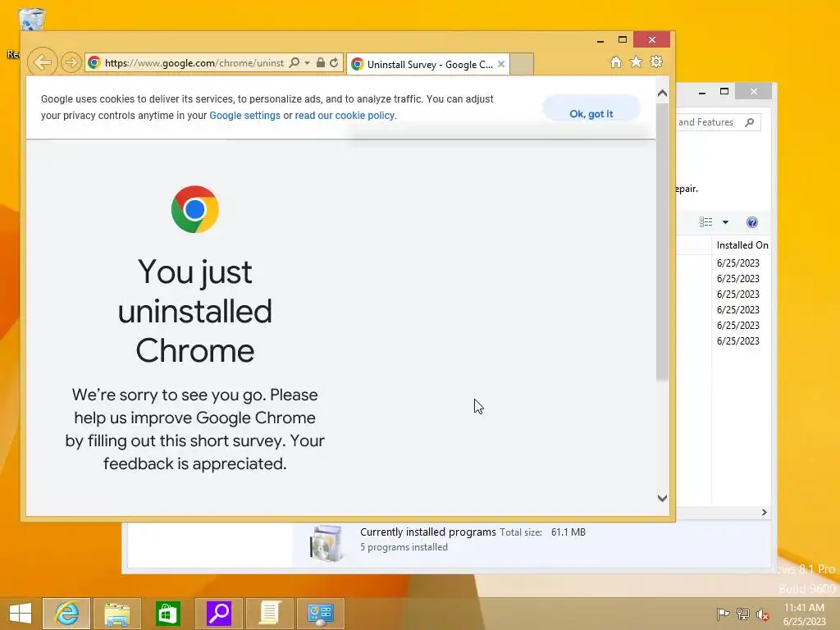Open the address bar autocomplete dropdown arrow
The image size is (840, 630).
307,62
